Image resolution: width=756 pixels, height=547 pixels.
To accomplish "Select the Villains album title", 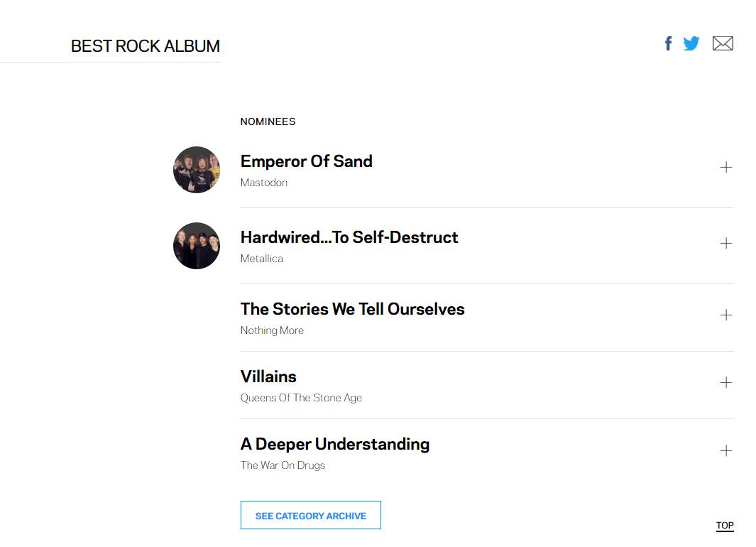I will pos(268,377).
